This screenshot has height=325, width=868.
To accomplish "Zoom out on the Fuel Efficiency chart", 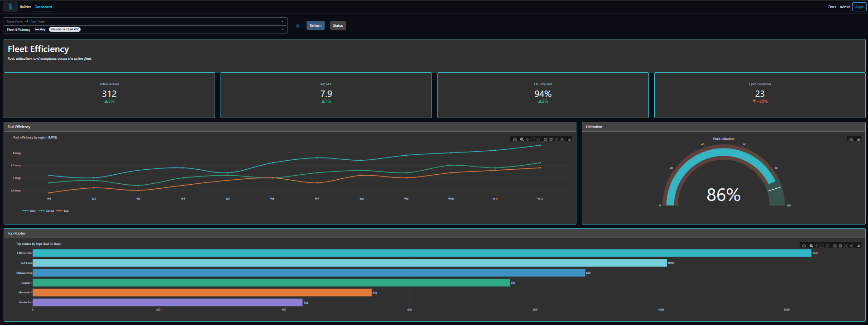I will 551,139.
